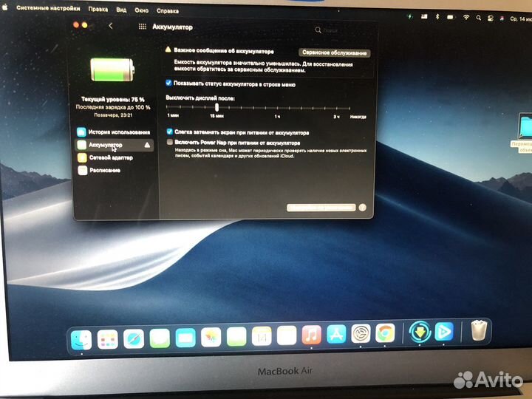Open Photos app in the Dock
Screen dimensions: 532x399
tap(211, 337)
